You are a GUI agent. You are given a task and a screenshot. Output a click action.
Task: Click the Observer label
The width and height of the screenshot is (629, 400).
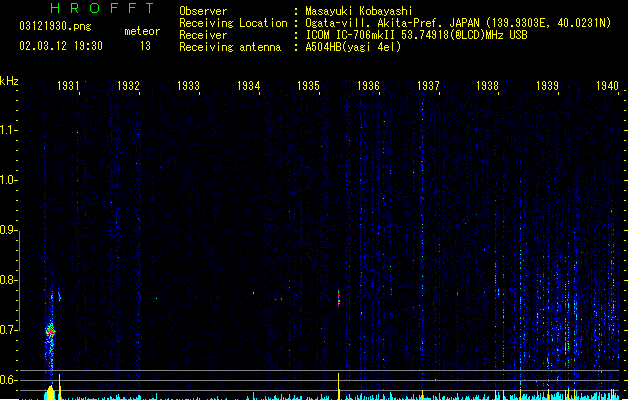(x=203, y=11)
